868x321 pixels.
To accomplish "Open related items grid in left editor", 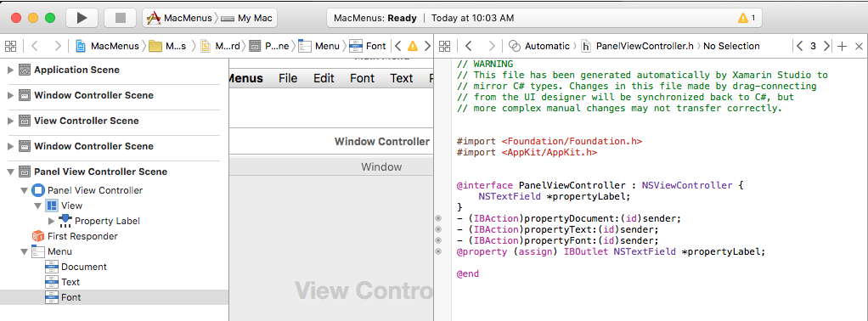I will point(10,46).
